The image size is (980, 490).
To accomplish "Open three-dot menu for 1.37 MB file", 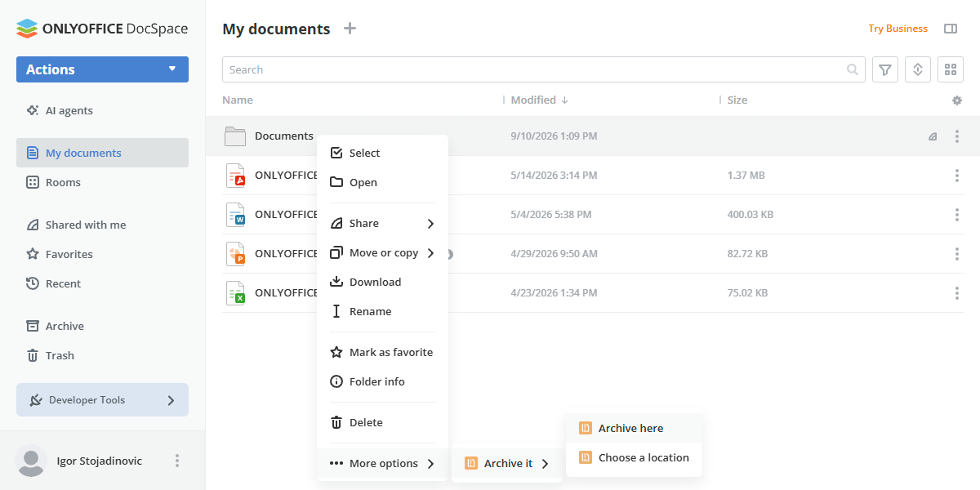I will pyautogui.click(x=957, y=176).
